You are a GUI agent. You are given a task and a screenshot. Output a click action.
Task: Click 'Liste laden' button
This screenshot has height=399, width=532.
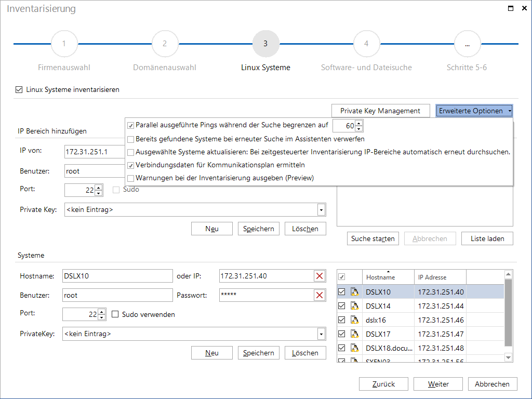(x=487, y=238)
